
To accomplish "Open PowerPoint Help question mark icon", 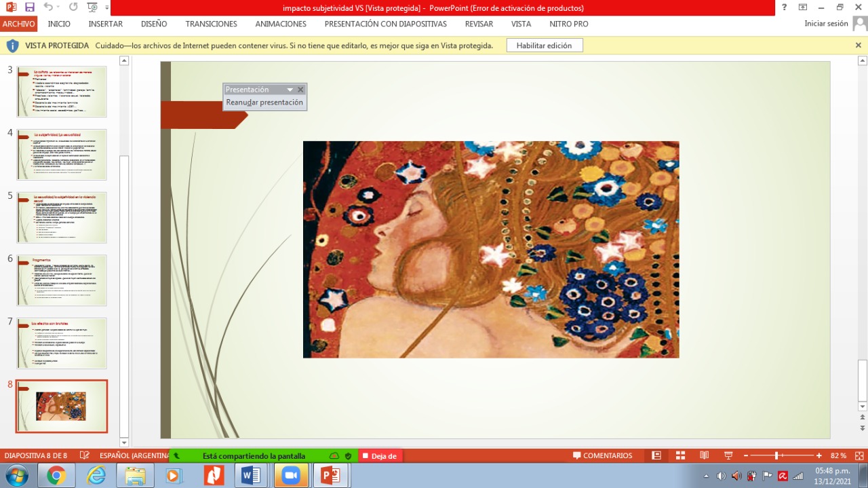I will pos(784,7).
